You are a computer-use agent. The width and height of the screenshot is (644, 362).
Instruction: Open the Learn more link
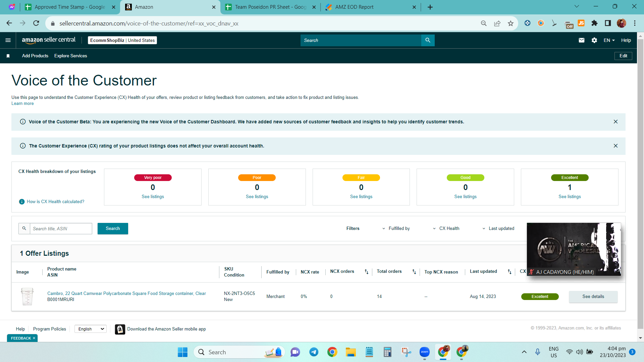point(22,104)
